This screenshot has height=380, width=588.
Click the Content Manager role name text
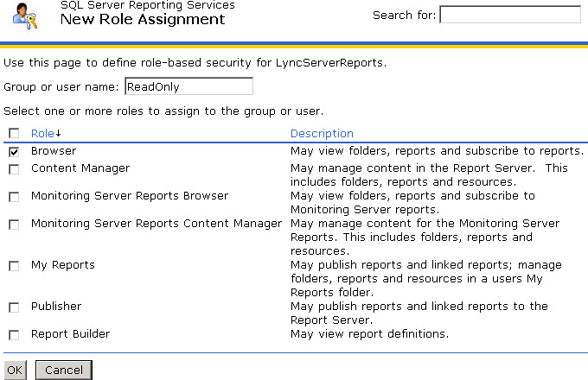pos(80,168)
